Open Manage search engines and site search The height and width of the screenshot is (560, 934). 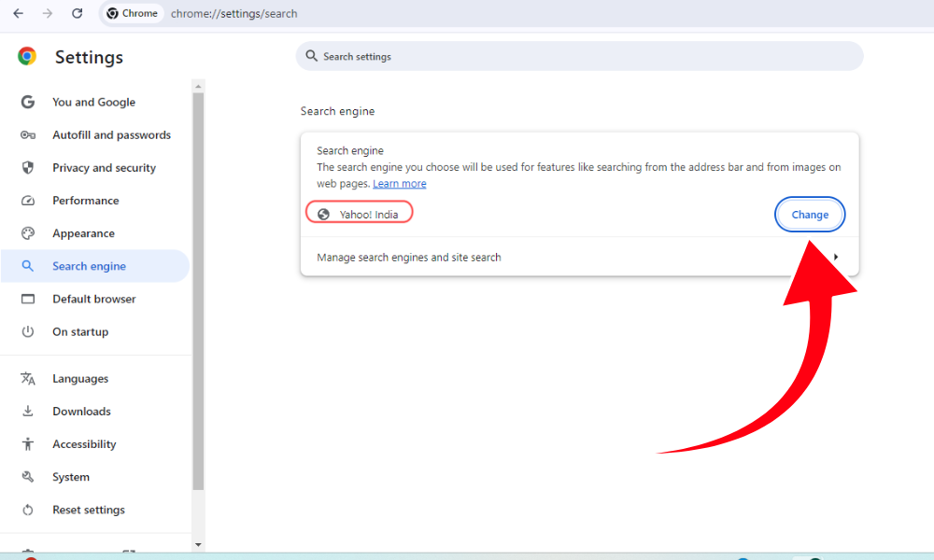pyautogui.click(x=579, y=257)
